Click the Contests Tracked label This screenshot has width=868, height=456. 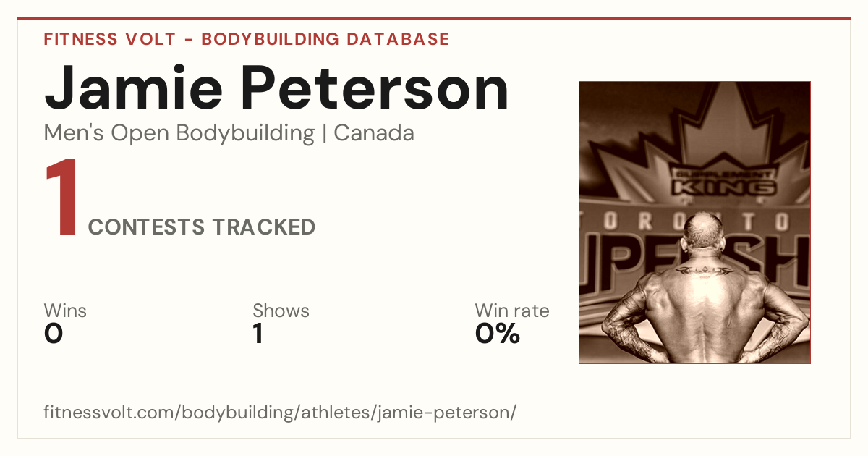pos(202,227)
